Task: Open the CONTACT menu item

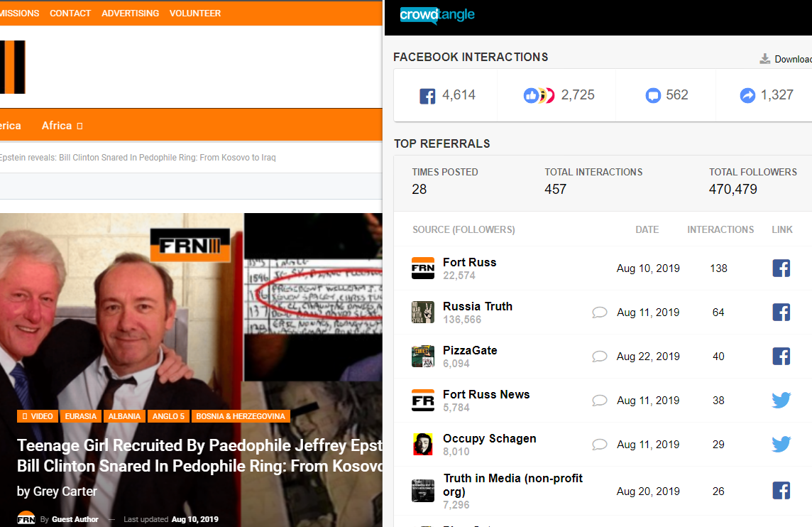Action: coord(70,13)
